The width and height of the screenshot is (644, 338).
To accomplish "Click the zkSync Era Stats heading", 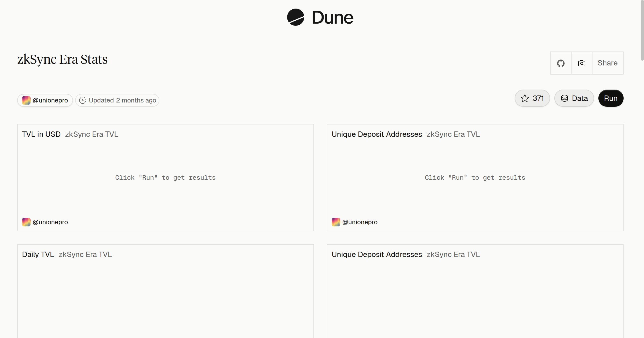I will point(62,59).
